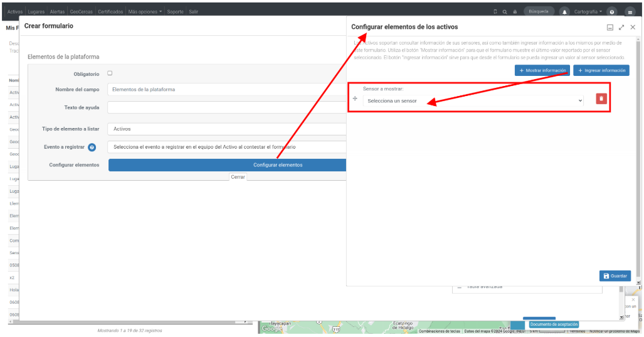Click the Nombre del campo input field

click(227, 90)
